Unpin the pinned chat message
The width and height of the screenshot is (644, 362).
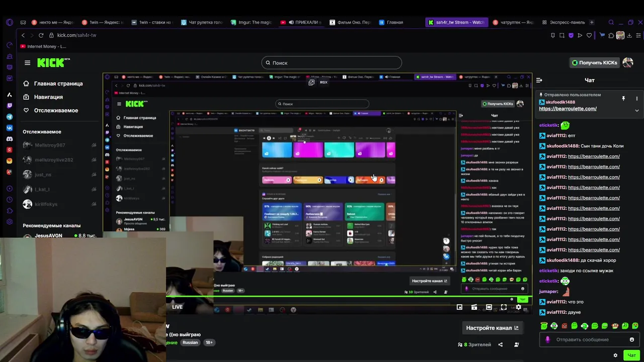[x=623, y=99]
